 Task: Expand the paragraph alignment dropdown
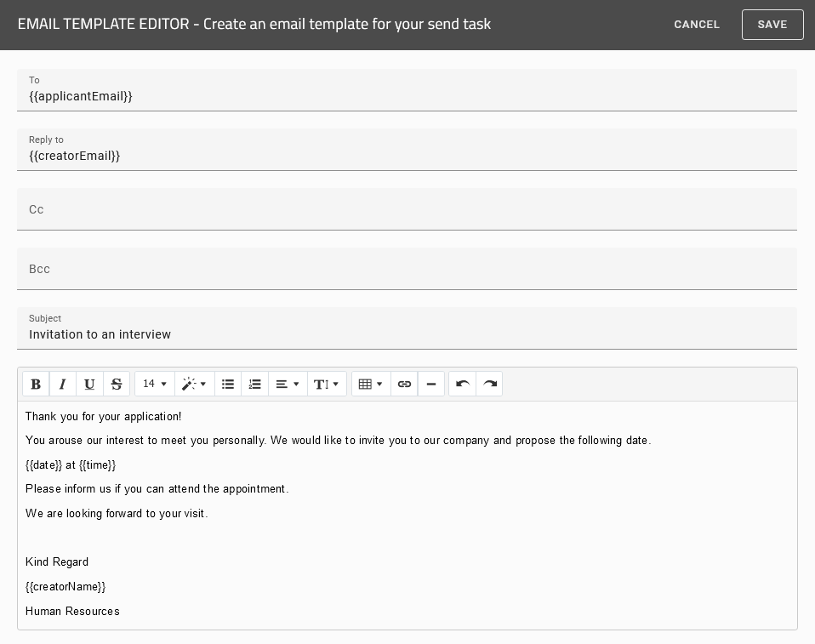pos(287,384)
